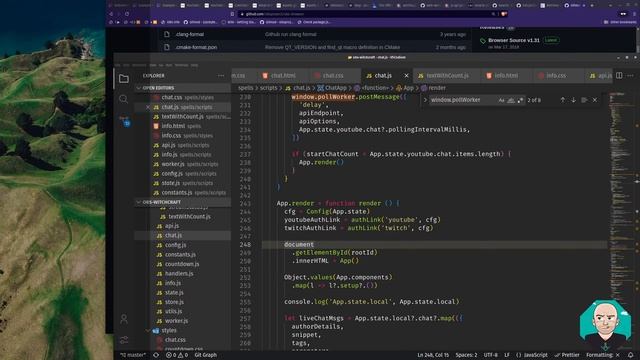Open chat.css in Open Editors list
The height and width of the screenshot is (360, 640).
click(x=182, y=98)
